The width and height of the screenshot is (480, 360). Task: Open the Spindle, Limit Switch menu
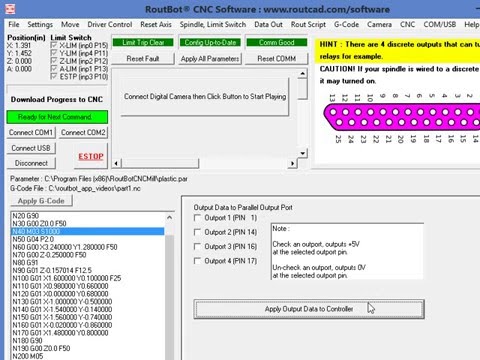(213, 25)
